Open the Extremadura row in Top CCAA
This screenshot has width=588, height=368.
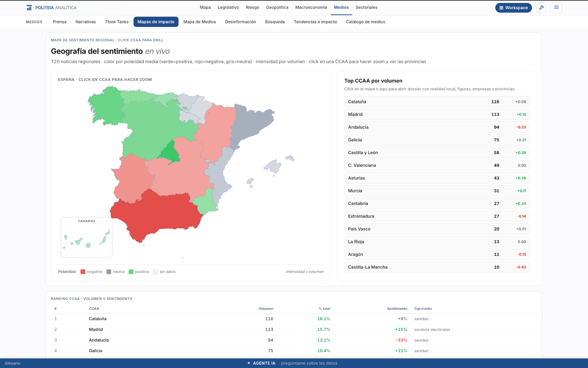point(437,216)
